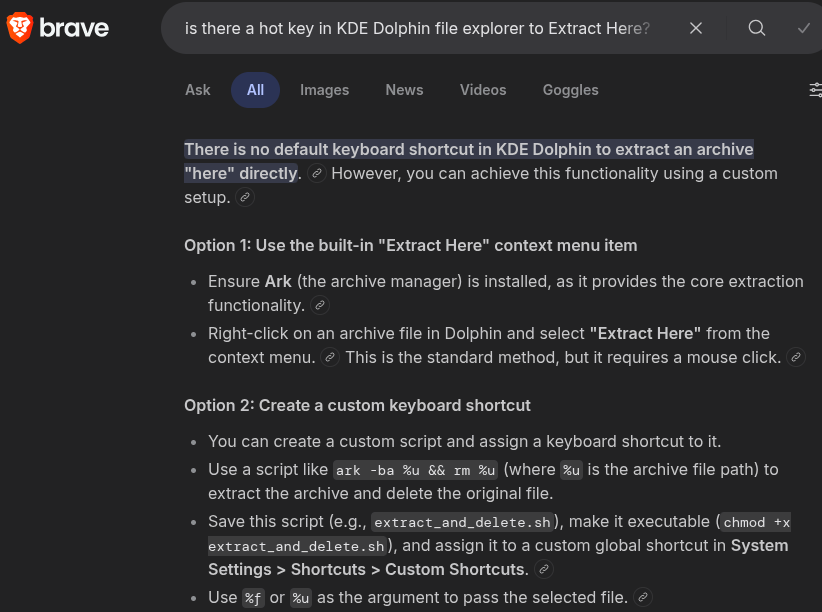Clear the search query with the X button
The image size is (822, 612).
(696, 28)
